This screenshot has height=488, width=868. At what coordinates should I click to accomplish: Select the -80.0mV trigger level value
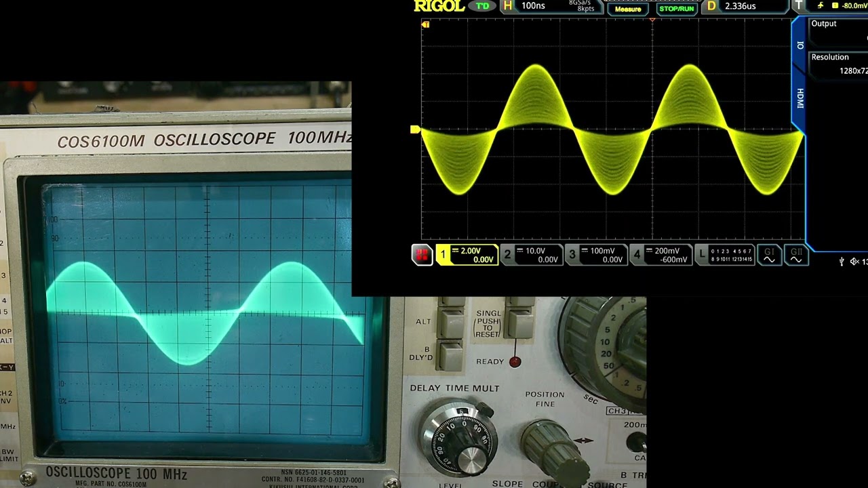854,6
